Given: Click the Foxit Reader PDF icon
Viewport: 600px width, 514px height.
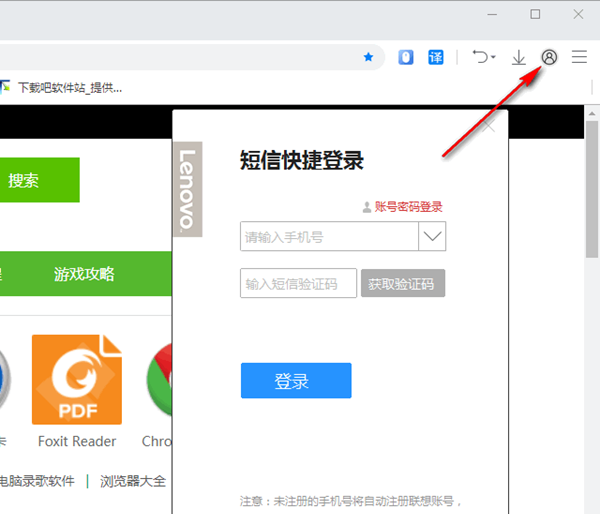Looking at the screenshot, I should click(77, 380).
